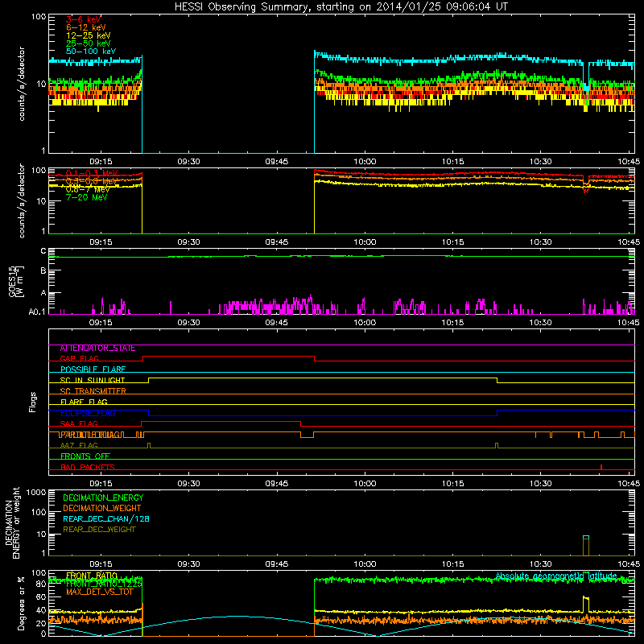Click the FRONTS_OFF flag label
This screenshot has width=644, height=644.
[85, 456]
